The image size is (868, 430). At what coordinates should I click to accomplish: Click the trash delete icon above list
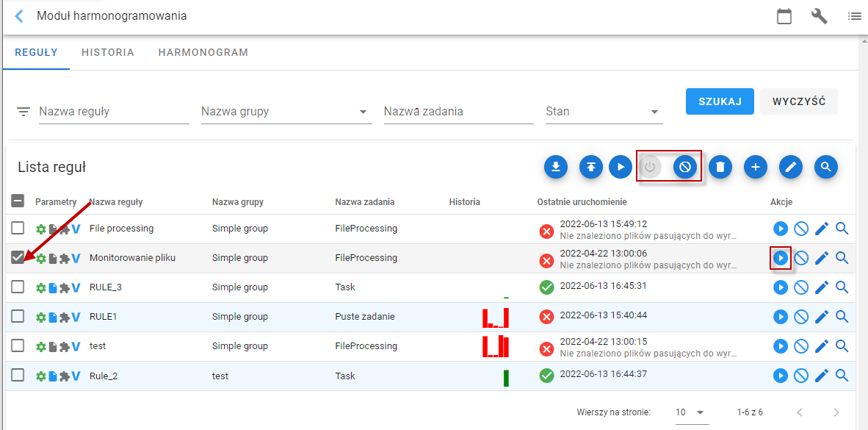pyautogui.click(x=720, y=167)
